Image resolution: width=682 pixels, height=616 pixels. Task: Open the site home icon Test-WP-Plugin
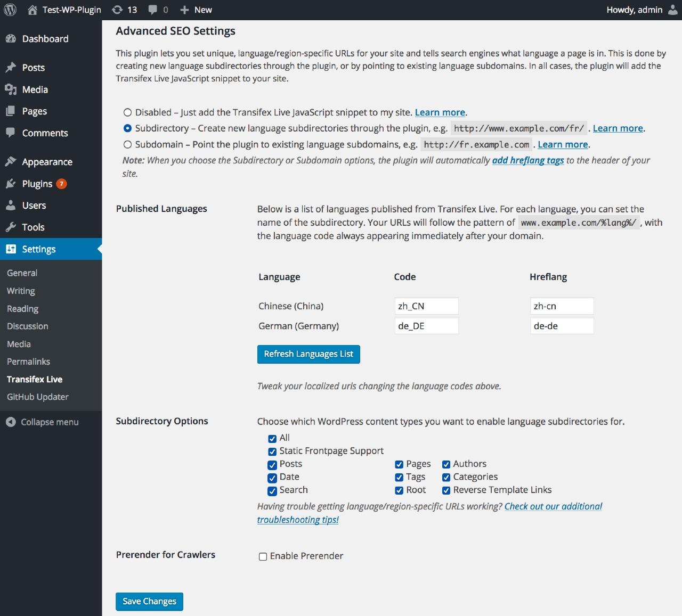click(x=33, y=10)
